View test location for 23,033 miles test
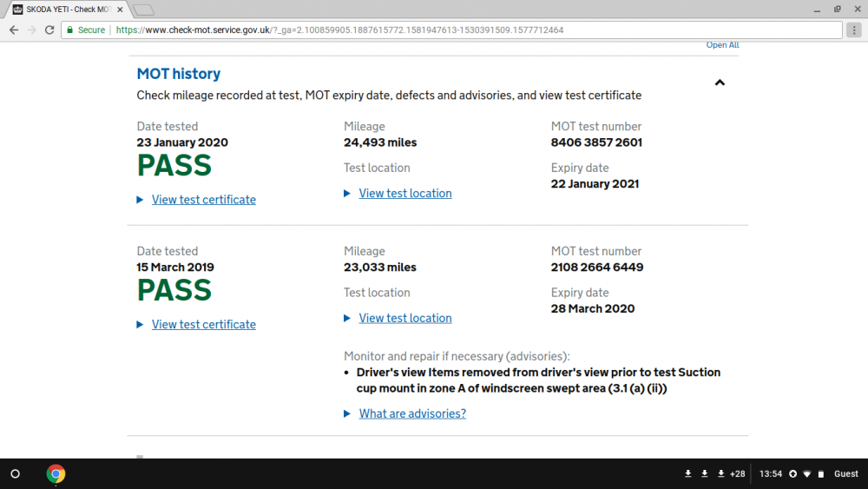 pyautogui.click(x=405, y=318)
